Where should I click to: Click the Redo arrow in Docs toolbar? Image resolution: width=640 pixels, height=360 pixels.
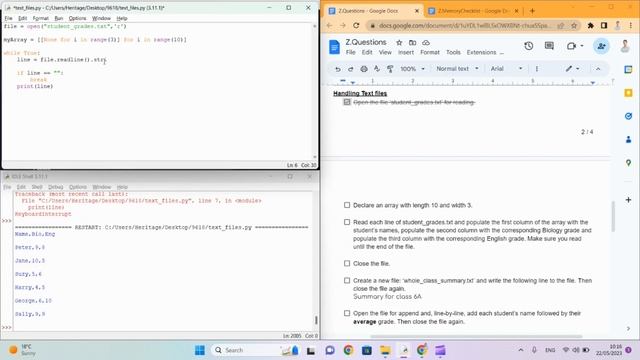click(351, 69)
